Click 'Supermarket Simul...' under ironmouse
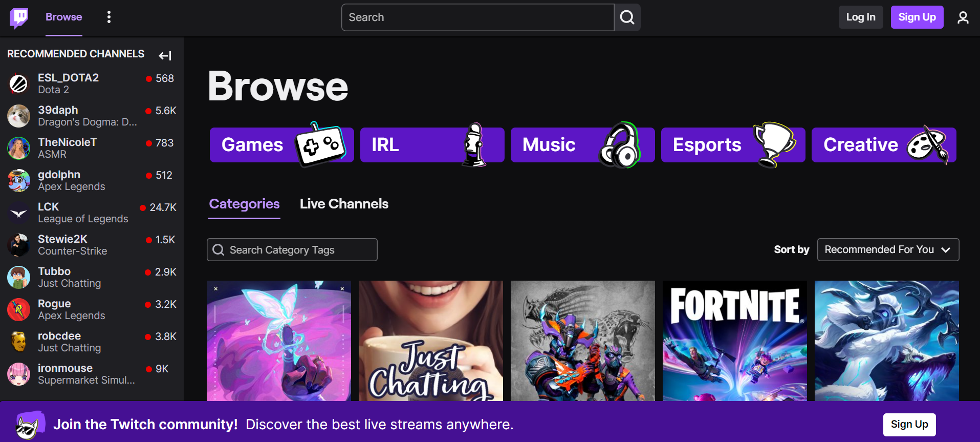The width and height of the screenshot is (980, 442). click(x=86, y=380)
